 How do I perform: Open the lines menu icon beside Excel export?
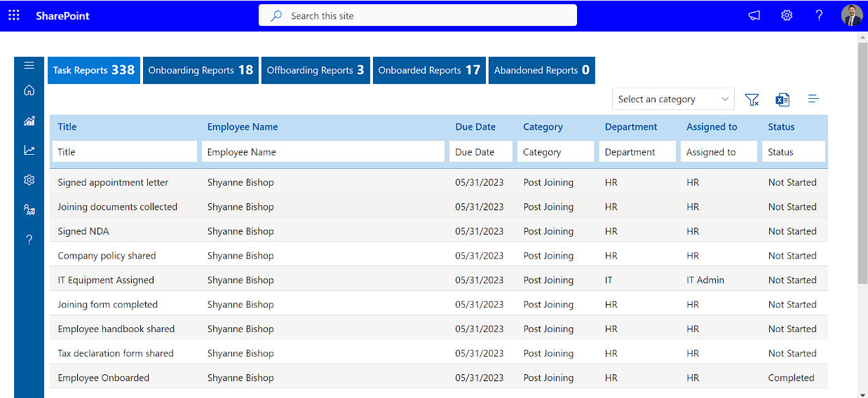pyautogui.click(x=813, y=99)
